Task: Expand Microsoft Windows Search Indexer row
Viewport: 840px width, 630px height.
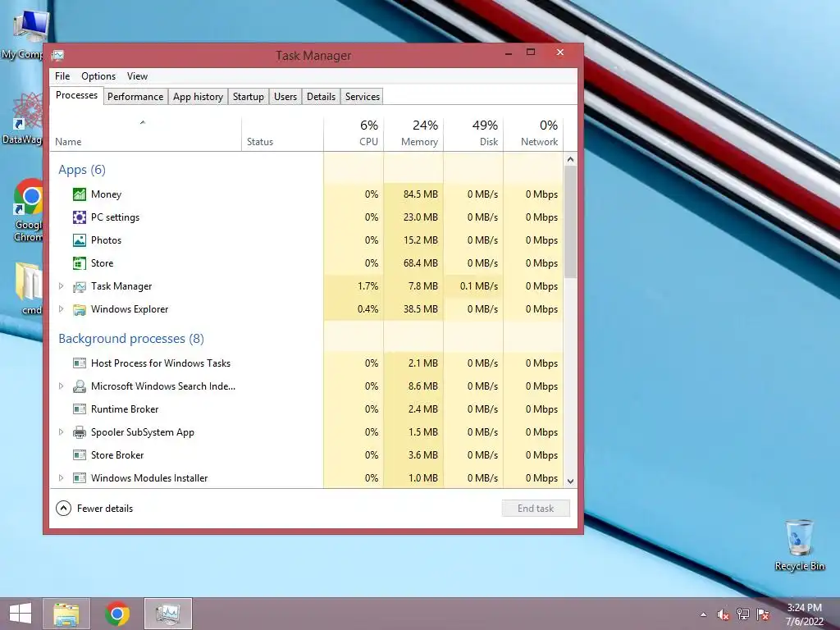Action: pos(61,386)
